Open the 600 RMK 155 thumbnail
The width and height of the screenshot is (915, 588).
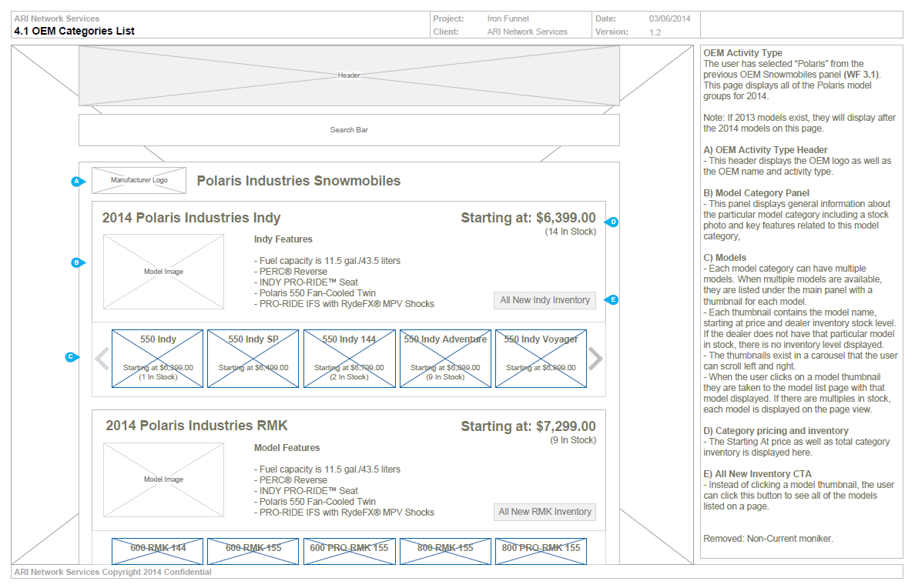253,551
